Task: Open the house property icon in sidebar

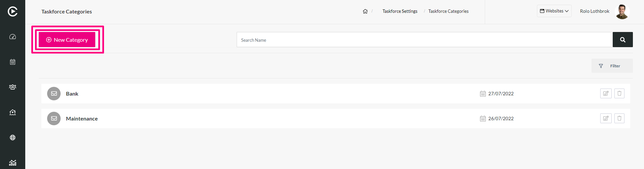Action: tap(12, 112)
